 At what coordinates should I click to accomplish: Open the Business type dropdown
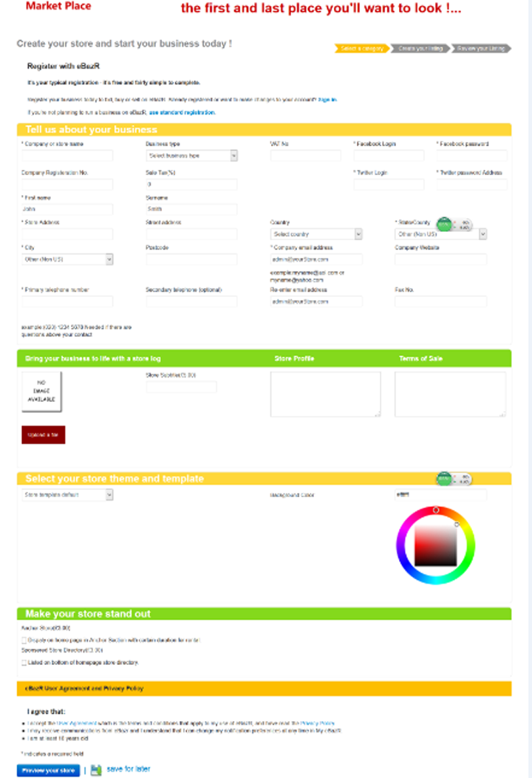click(191, 156)
